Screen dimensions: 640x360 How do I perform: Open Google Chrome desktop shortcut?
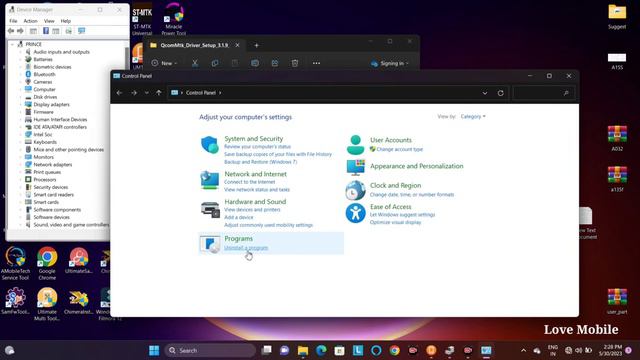tap(47, 263)
